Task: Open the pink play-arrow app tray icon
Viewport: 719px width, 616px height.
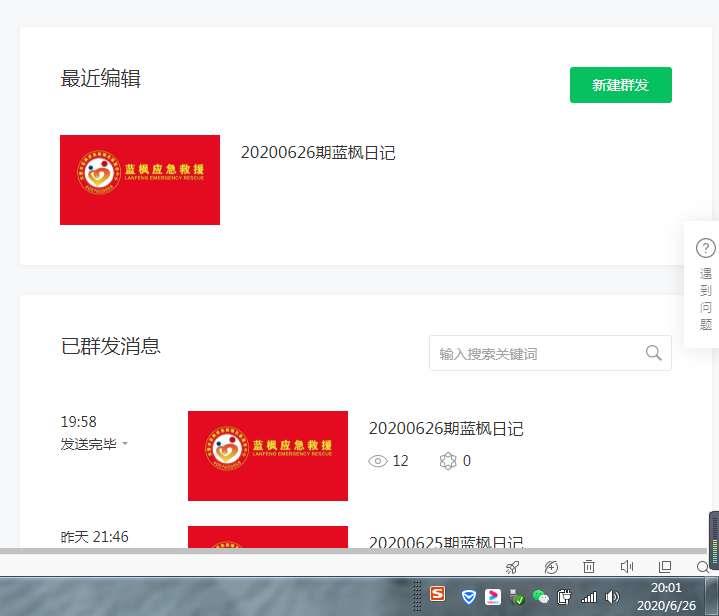Action: [492, 597]
